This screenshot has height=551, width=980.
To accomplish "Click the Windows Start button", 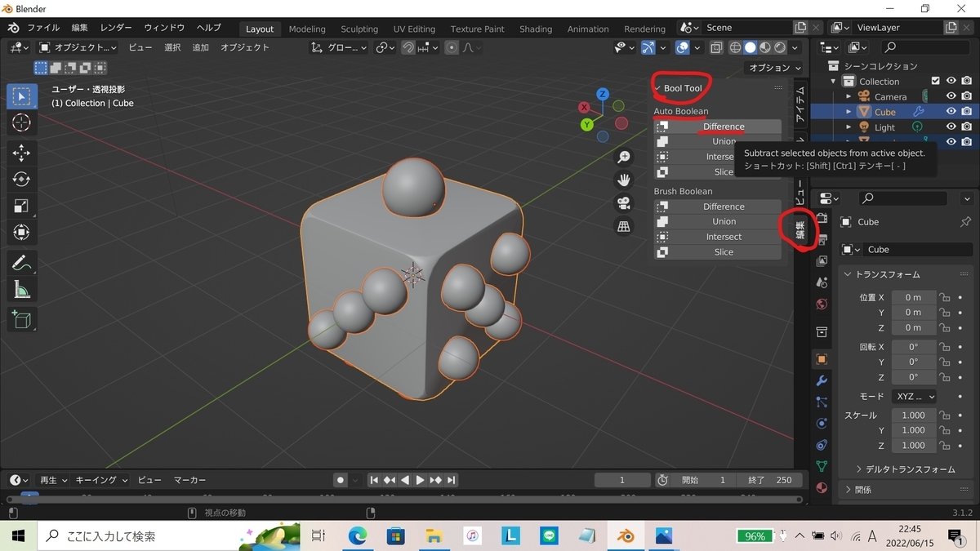I will 17,535.
